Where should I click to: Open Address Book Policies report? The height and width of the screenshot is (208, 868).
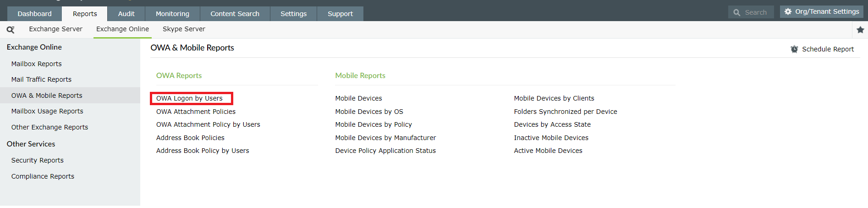click(x=190, y=138)
